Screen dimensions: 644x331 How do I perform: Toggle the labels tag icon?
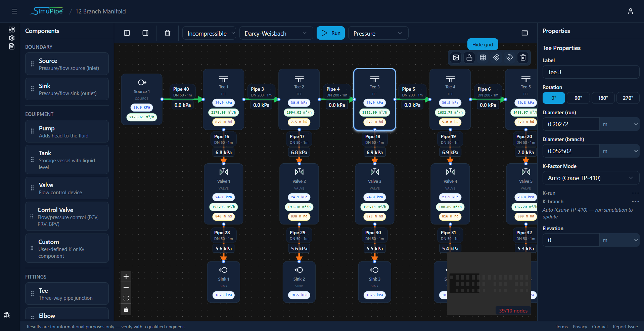510,57
